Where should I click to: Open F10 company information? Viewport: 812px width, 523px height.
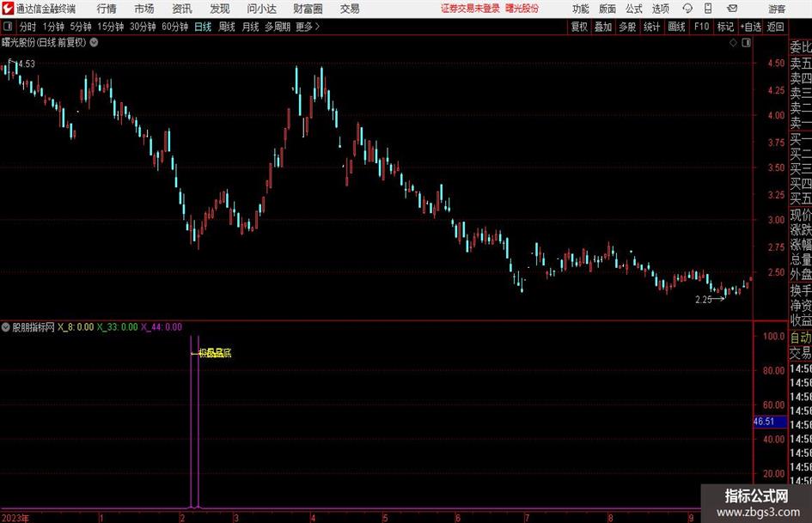[x=702, y=27]
